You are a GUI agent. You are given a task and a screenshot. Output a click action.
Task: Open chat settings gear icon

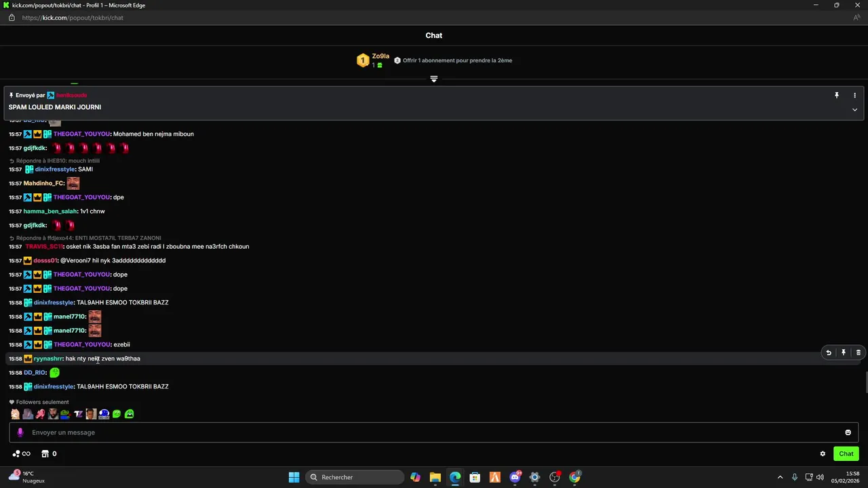[823, 453]
